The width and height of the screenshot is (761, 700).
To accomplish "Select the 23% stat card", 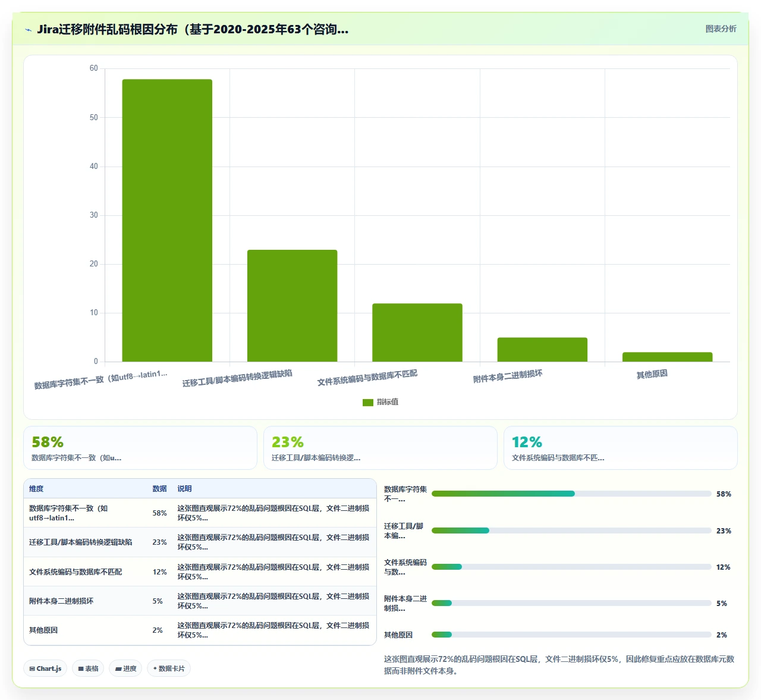I will pos(380,448).
